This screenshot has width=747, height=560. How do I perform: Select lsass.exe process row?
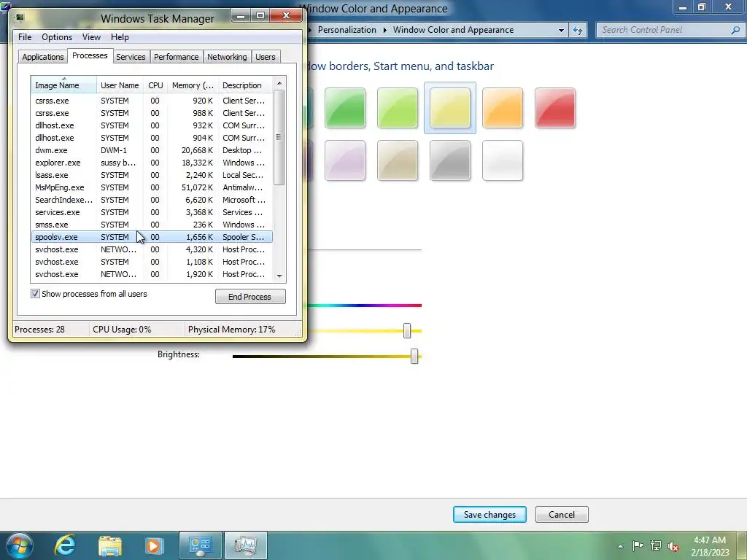152,175
